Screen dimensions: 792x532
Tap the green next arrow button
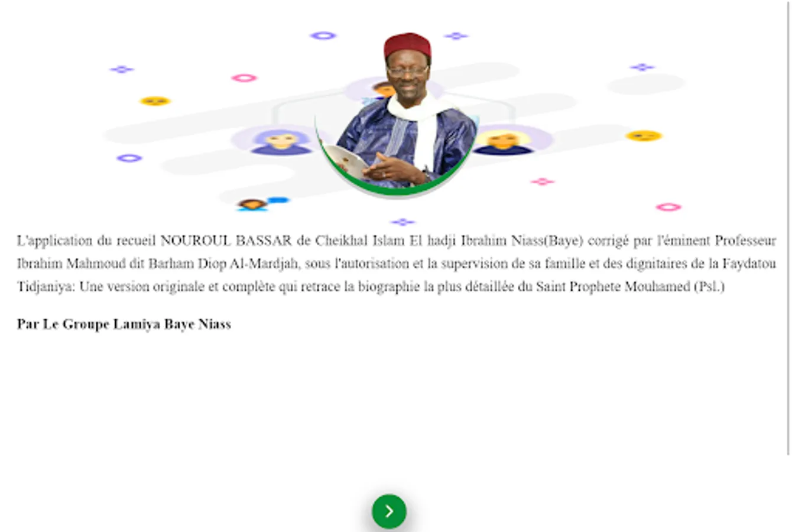(389, 511)
